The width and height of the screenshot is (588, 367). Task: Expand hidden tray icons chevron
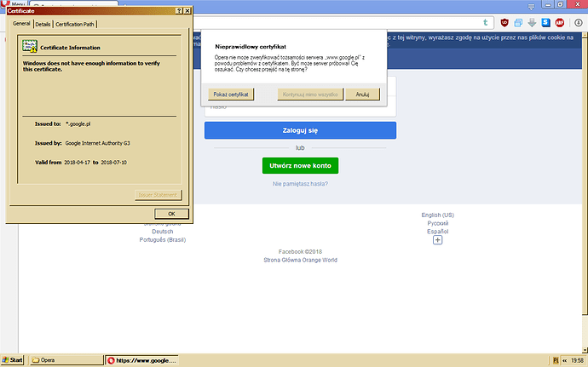[x=564, y=361]
